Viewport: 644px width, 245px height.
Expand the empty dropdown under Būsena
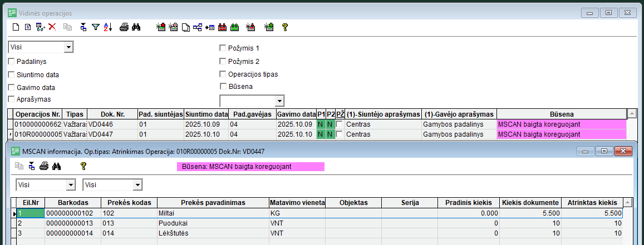[x=279, y=101]
